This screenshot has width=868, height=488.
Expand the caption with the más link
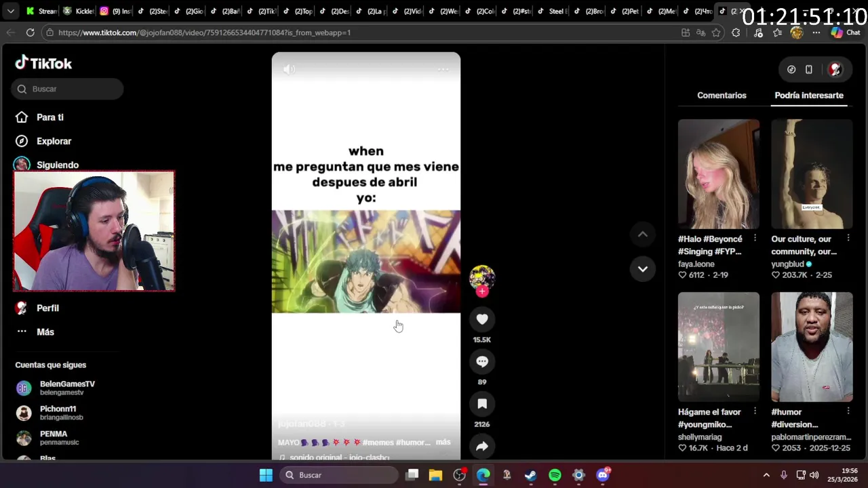pos(443,442)
